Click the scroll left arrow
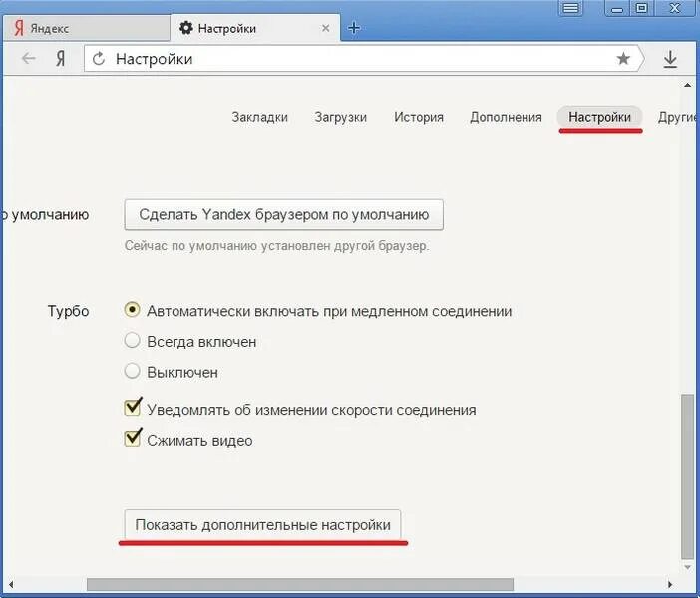This screenshot has height=598, width=700. 10,584
